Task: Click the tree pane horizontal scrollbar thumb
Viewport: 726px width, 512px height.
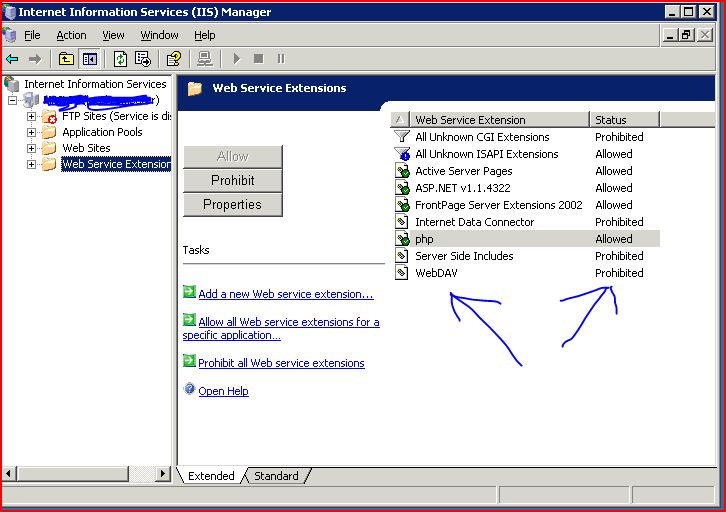Action: [x=72, y=474]
